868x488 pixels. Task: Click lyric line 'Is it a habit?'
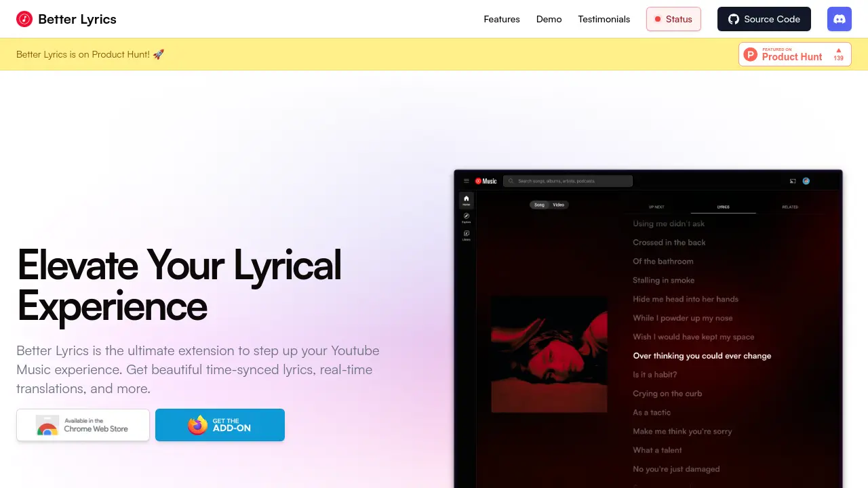pos(655,375)
